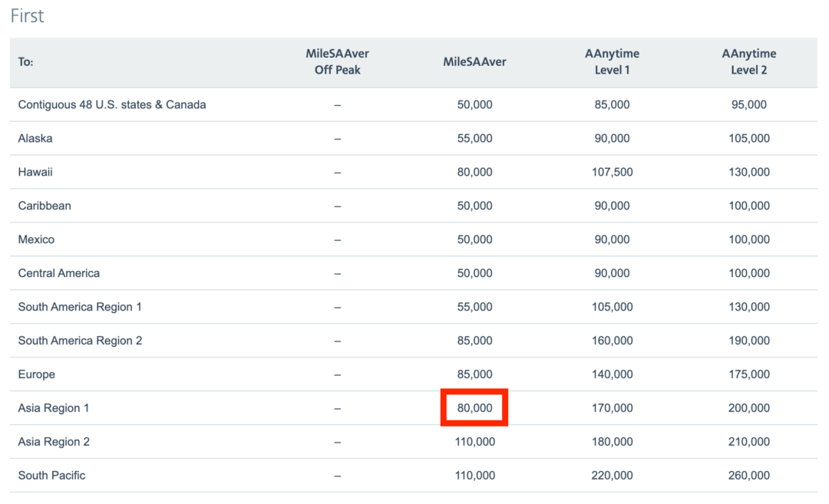The width and height of the screenshot is (829, 504).
Task: Select Hawaii Level 1 value 107,500
Action: [612, 173]
